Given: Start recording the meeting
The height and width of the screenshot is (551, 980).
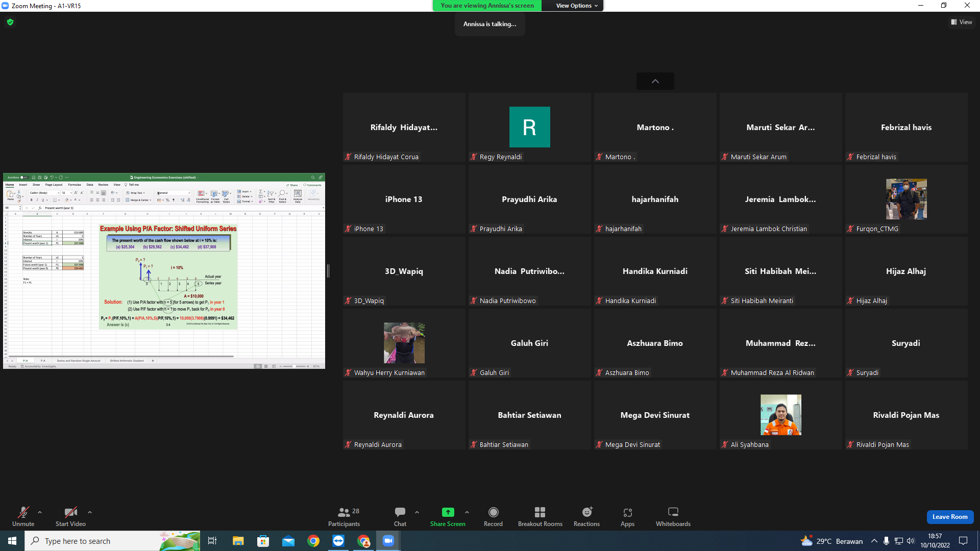Looking at the screenshot, I should coord(493,516).
